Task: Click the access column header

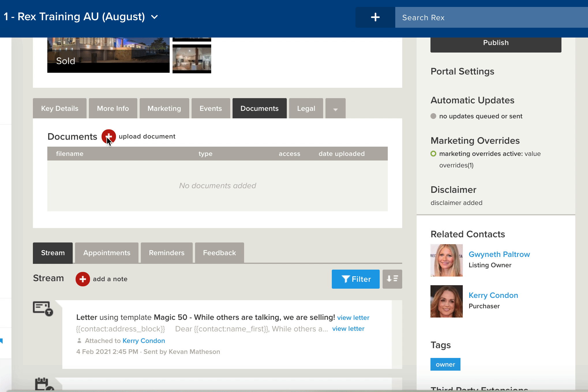Action: point(289,154)
